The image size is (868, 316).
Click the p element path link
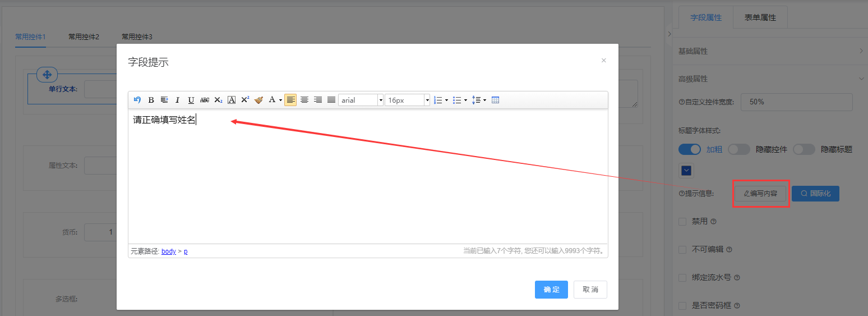pos(186,251)
